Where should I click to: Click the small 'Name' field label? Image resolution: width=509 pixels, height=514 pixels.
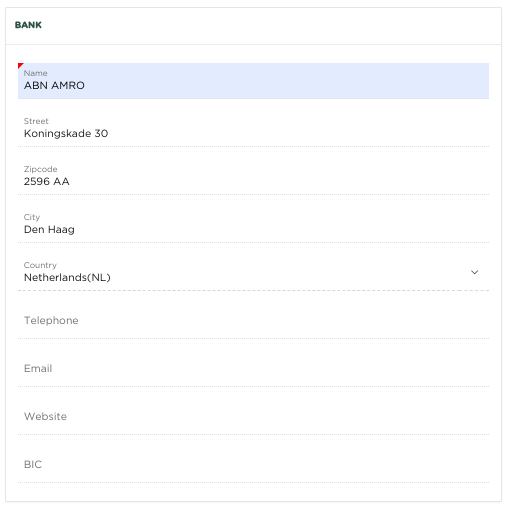pos(35,73)
